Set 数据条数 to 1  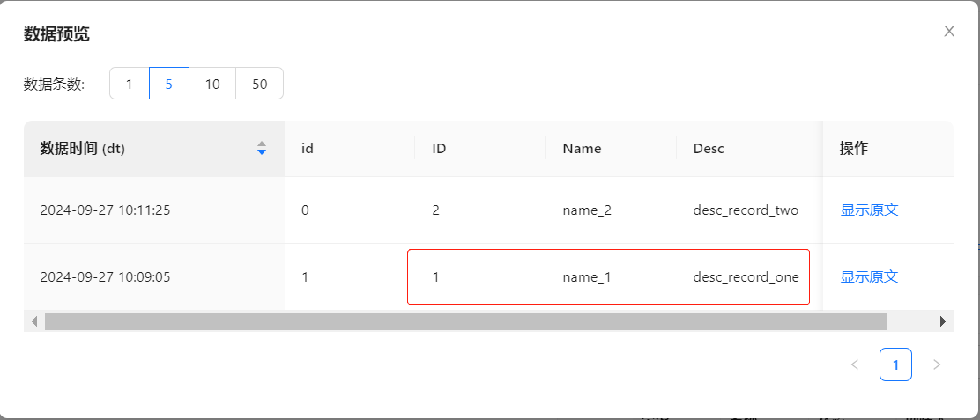[130, 84]
